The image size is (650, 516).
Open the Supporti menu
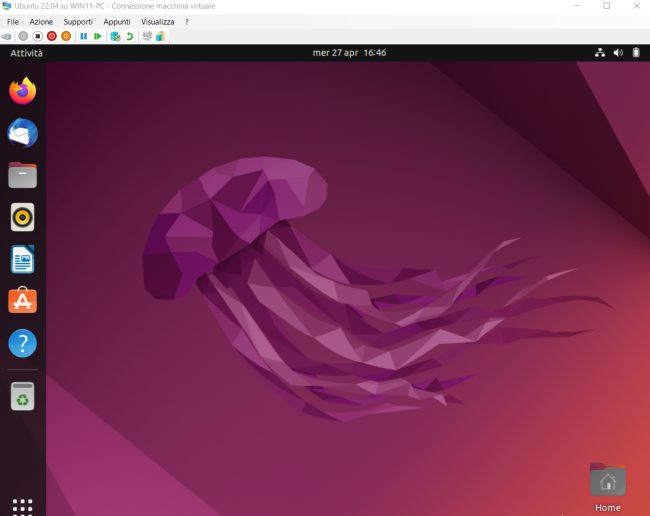[x=78, y=22]
